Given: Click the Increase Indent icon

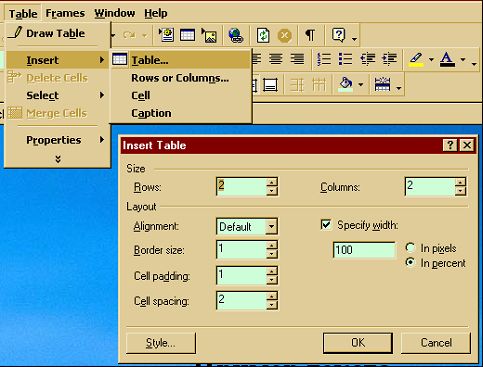Looking at the screenshot, I should [389, 59].
